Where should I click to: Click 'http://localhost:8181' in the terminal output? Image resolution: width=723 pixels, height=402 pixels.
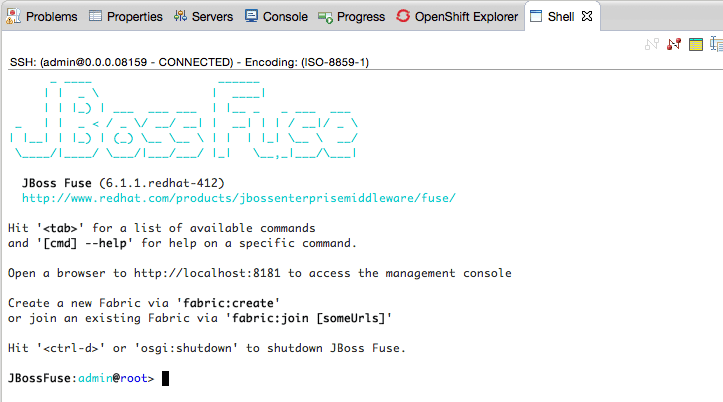click(x=207, y=273)
